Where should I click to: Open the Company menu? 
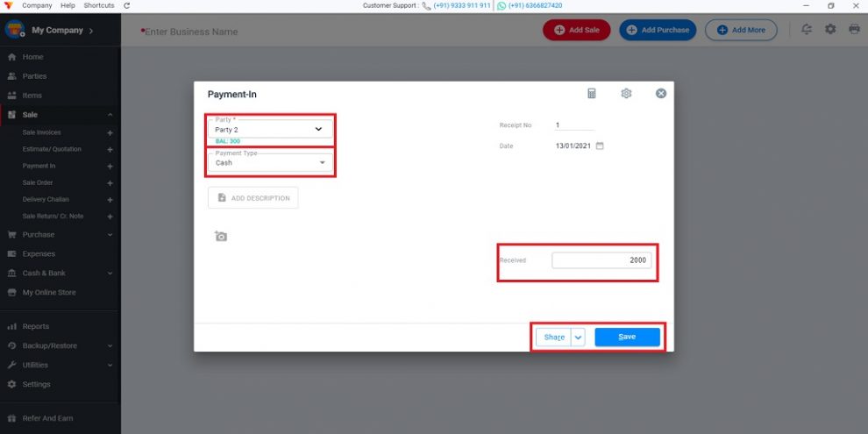(x=37, y=5)
